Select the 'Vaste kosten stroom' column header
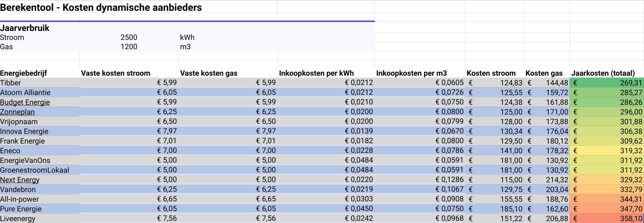The width and height of the screenshot is (644, 223). pyautogui.click(x=116, y=73)
